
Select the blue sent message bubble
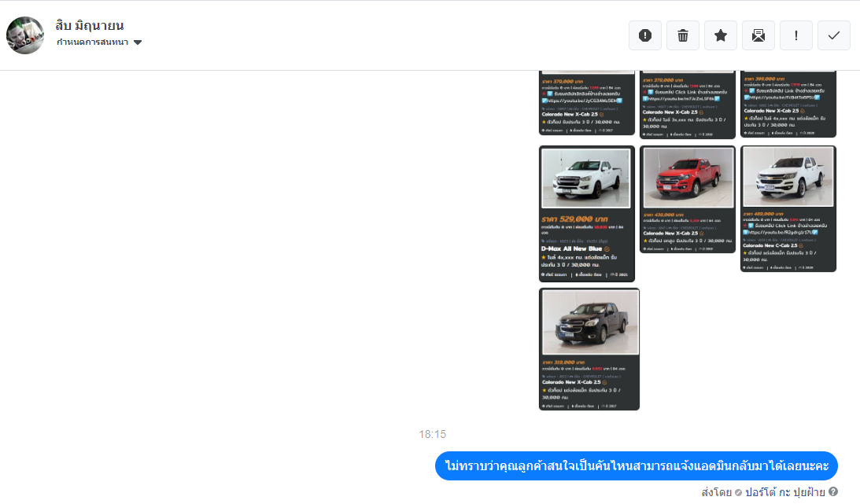click(637, 465)
